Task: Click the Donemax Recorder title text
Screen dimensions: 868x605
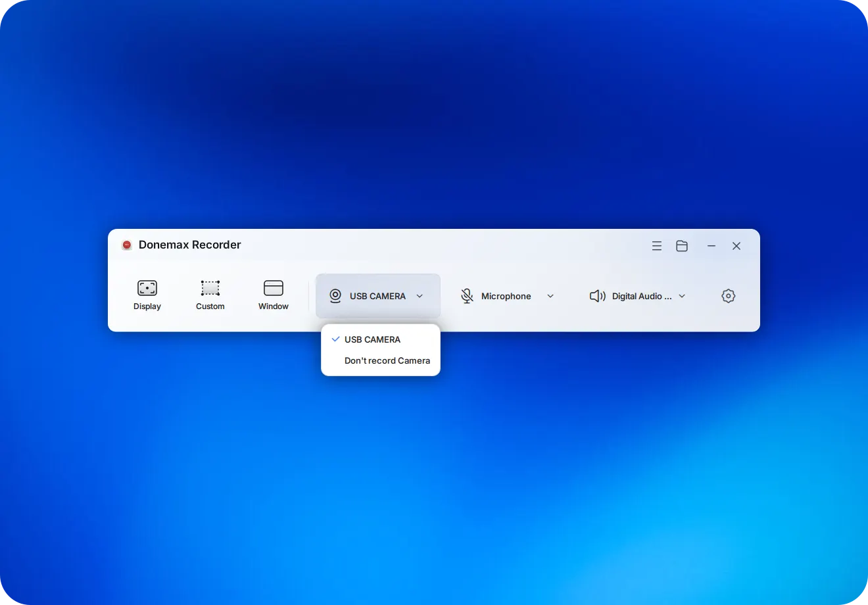Action: click(x=190, y=245)
